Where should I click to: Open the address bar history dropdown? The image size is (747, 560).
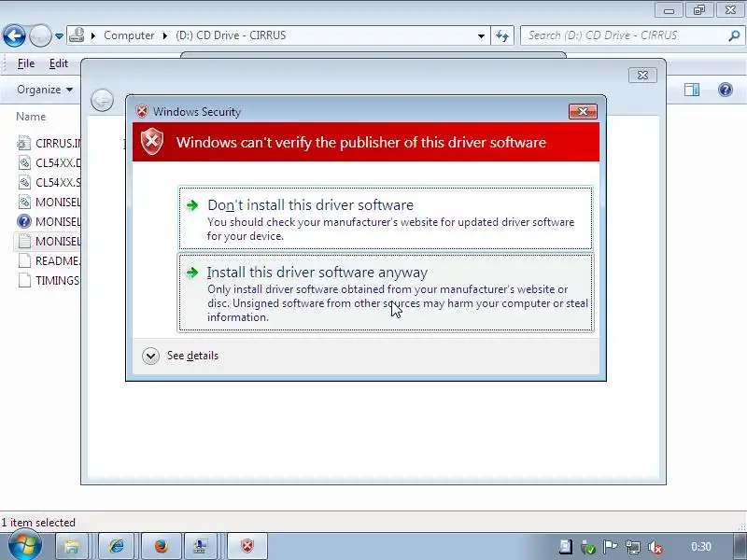(481, 35)
